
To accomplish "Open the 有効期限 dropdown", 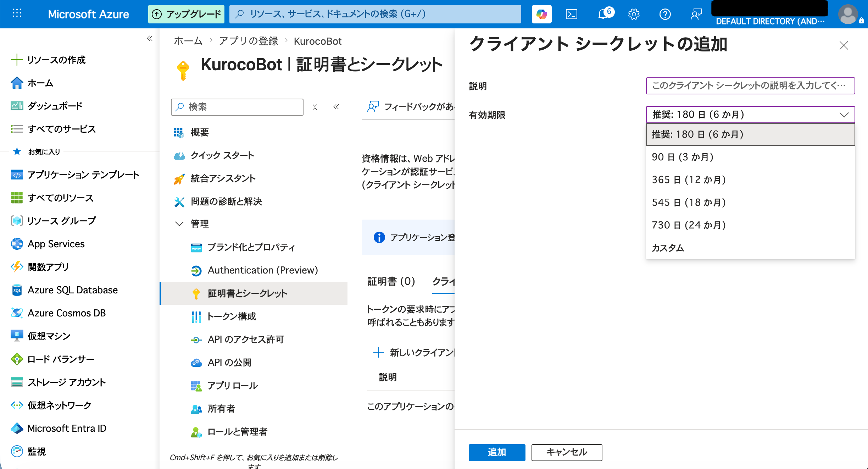I will (x=750, y=115).
